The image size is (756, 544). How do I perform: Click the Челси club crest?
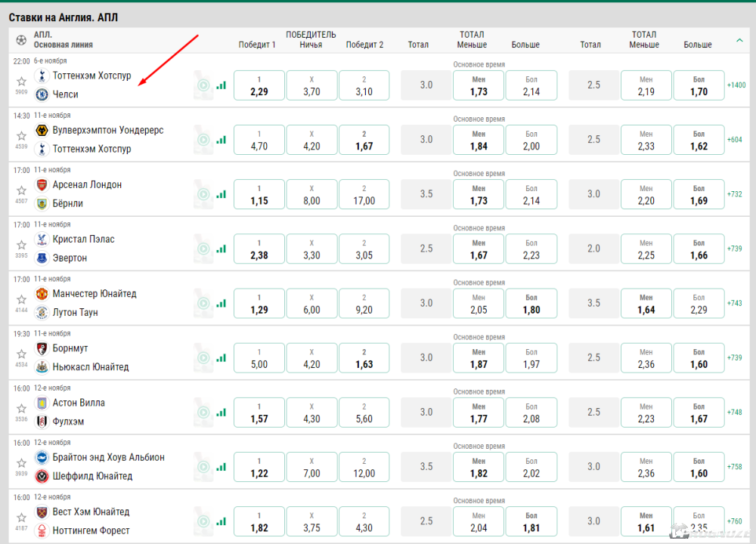click(42, 94)
